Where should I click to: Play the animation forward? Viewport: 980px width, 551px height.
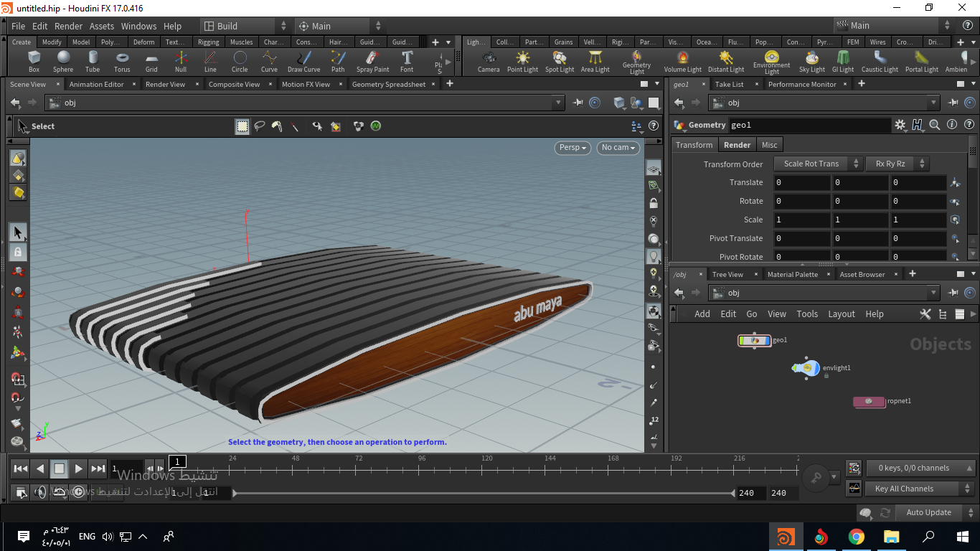pos(79,468)
